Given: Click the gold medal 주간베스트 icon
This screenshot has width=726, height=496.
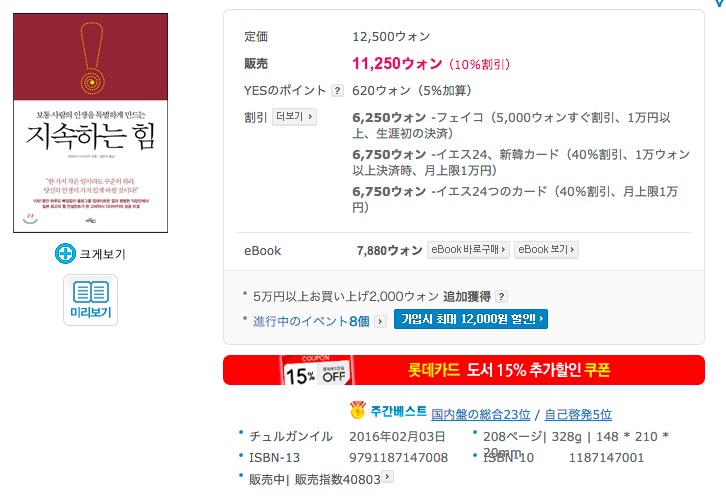Looking at the screenshot, I should (357, 410).
